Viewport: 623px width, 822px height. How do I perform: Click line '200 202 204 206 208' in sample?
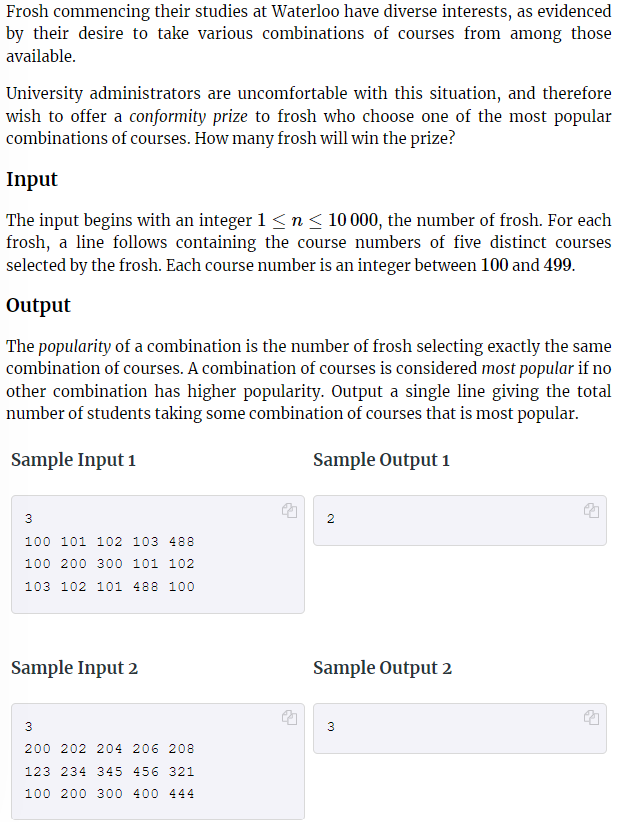click(110, 749)
